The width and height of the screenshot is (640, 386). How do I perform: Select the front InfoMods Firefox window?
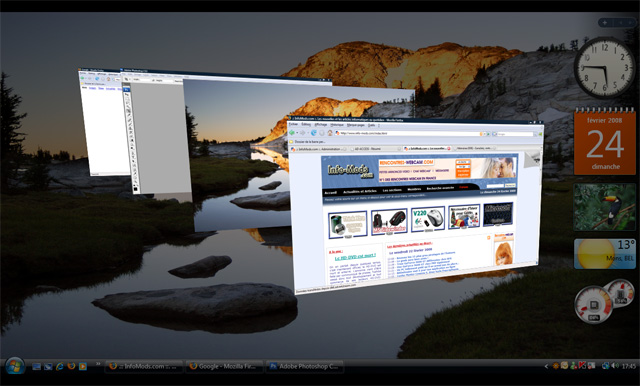[x=416, y=204]
